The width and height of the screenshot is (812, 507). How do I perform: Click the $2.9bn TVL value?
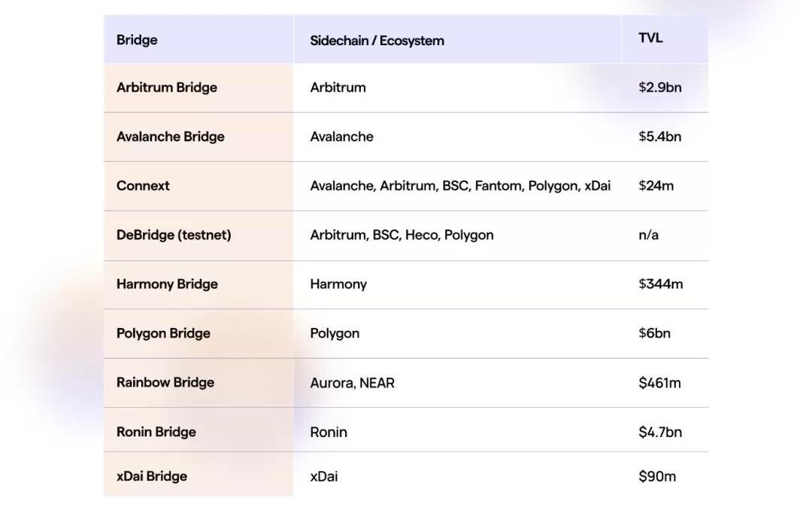point(660,87)
